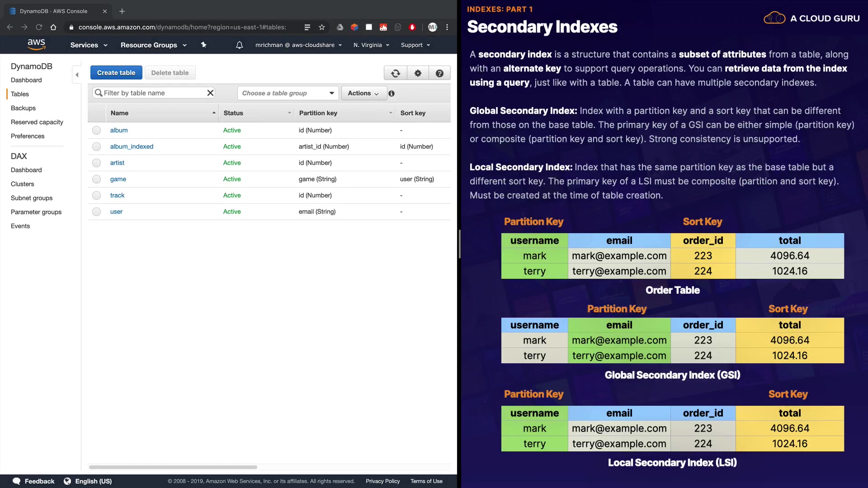Viewport: 868px width, 488px height.
Task: Open the N. Virginia region dropdown
Action: [x=371, y=45]
